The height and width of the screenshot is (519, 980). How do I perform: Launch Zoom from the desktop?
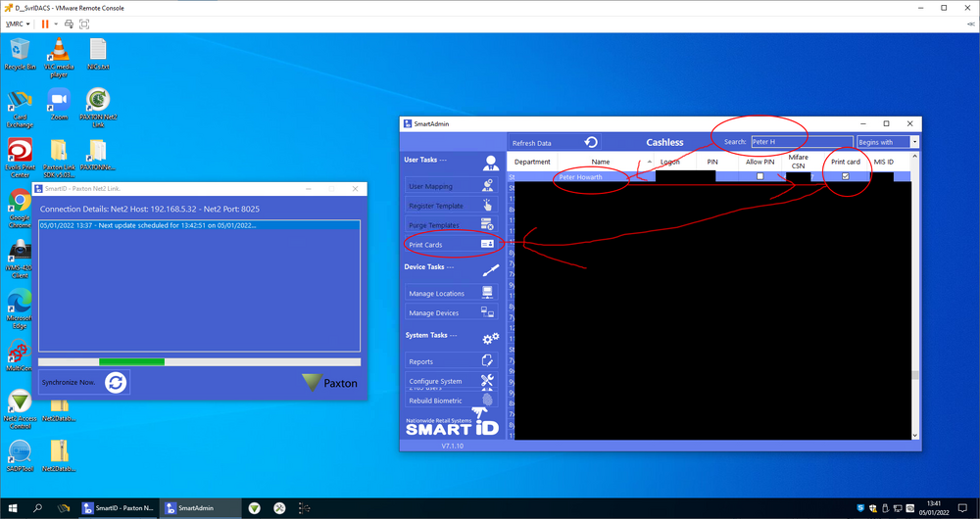click(59, 105)
